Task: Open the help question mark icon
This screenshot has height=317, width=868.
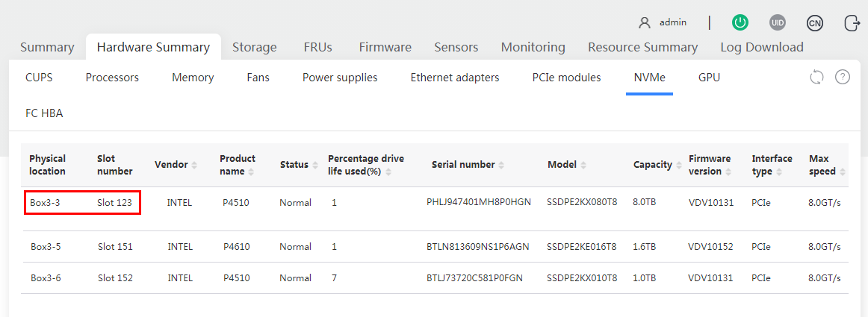Action: pos(842,77)
